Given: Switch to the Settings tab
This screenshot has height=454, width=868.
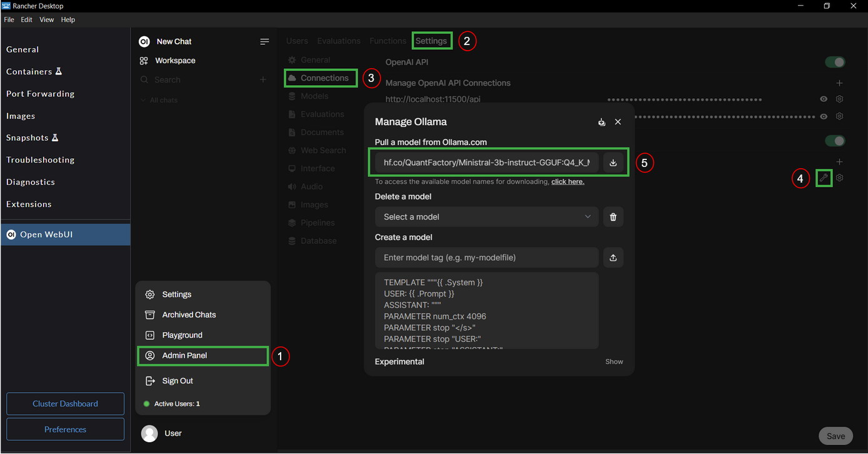Looking at the screenshot, I should pyautogui.click(x=431, y=41).
